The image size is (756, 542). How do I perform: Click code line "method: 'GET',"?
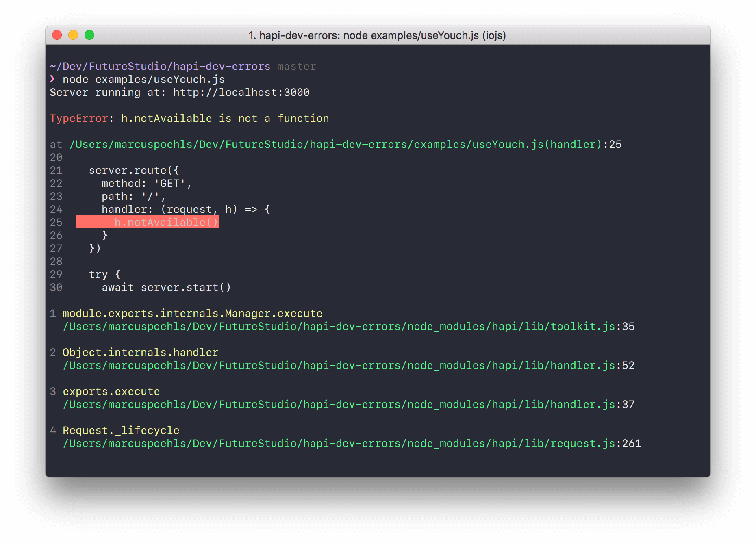(147, 183)
